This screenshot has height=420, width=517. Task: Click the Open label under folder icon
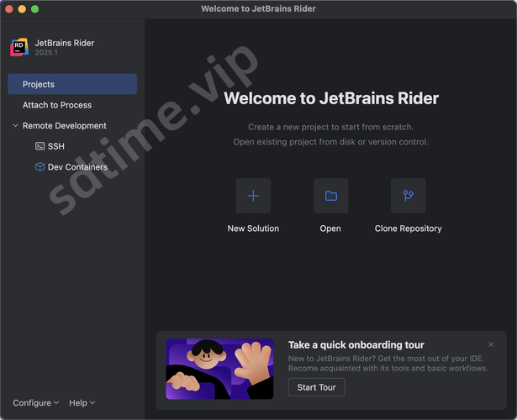click(x=330, y=228)
